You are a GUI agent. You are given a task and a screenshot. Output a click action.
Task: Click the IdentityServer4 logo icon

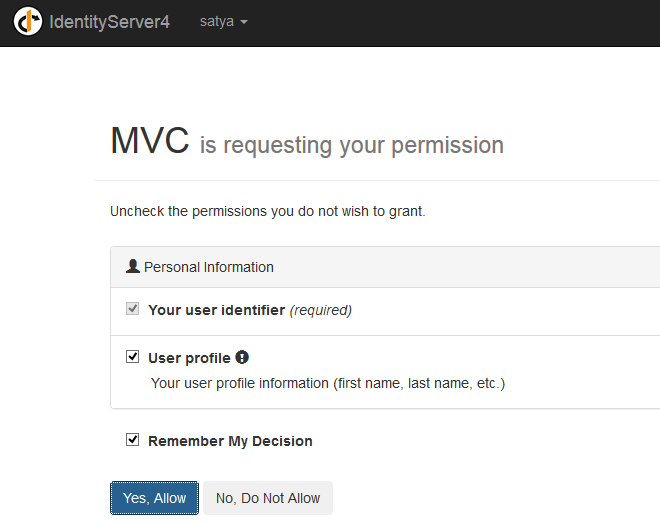coord(28,21)
